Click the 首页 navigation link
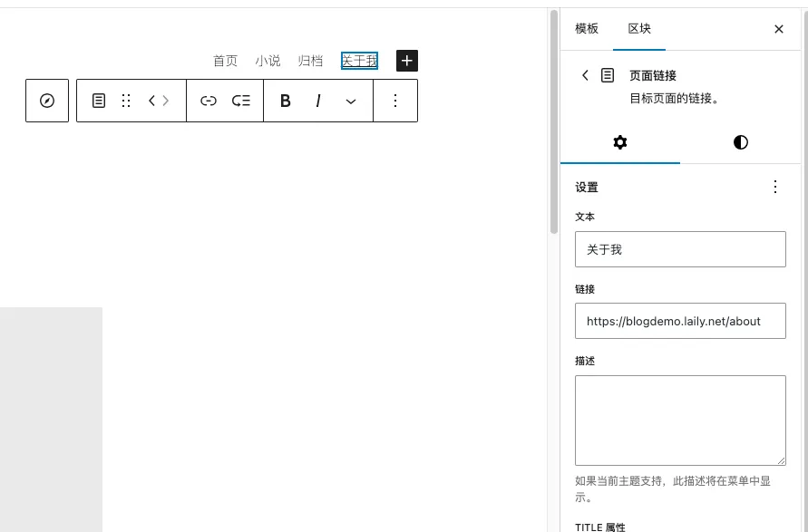This screenshot has width=808, height=532. (x=225, y=61)
